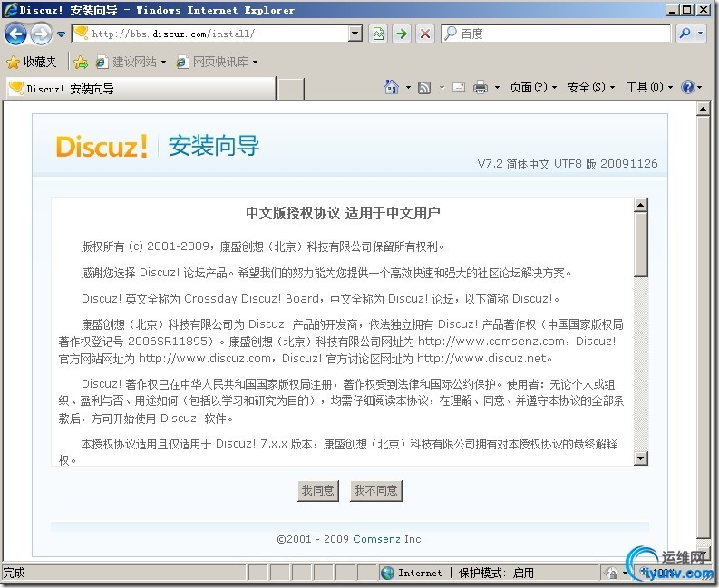The width and height of the screenshot is (719, 588).
Task: Click the 安装向导 heading text
Action: 214,146
